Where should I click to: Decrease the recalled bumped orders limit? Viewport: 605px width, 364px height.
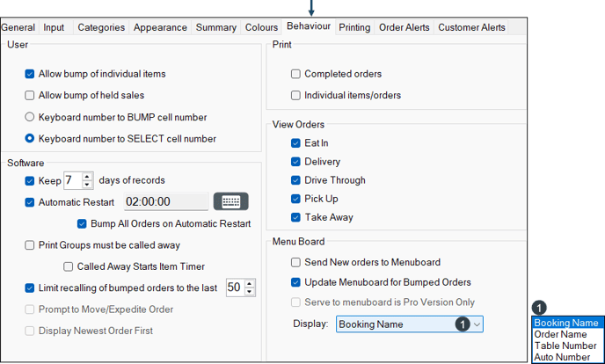tap(250, 292)
